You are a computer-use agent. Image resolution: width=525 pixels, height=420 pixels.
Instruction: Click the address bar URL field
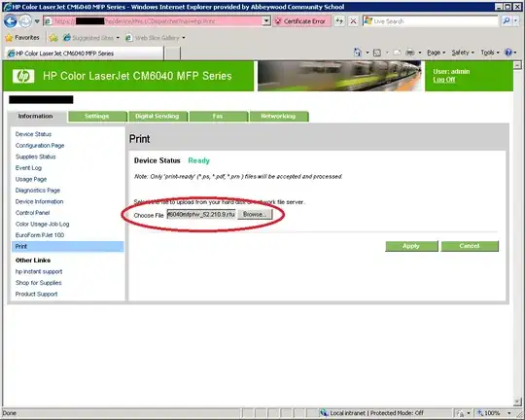click(154, 21)
